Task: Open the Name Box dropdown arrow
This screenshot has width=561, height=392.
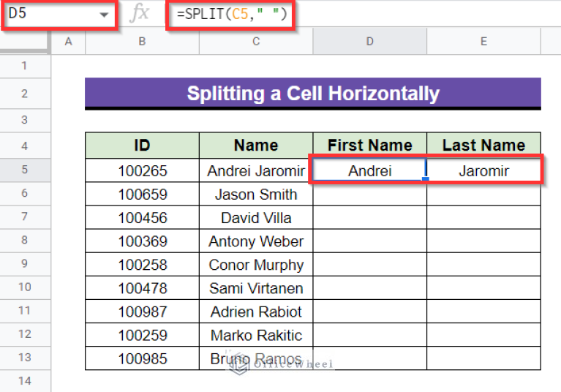Action: (x=105, y=14)
